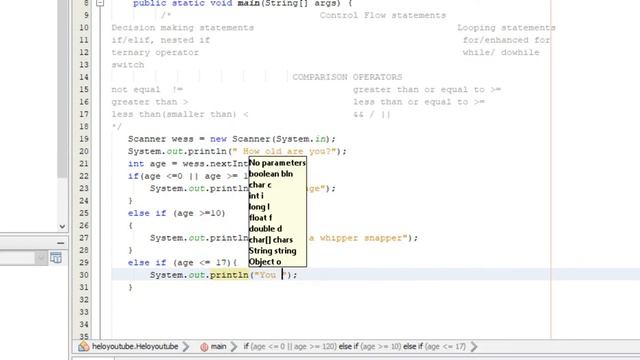Click the main method breadcrumb

point(218,347)
